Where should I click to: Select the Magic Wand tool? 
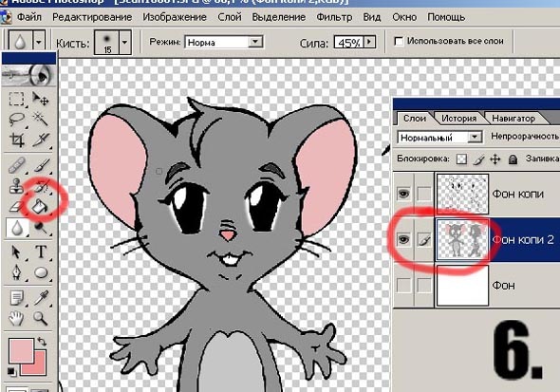(41, 120)
